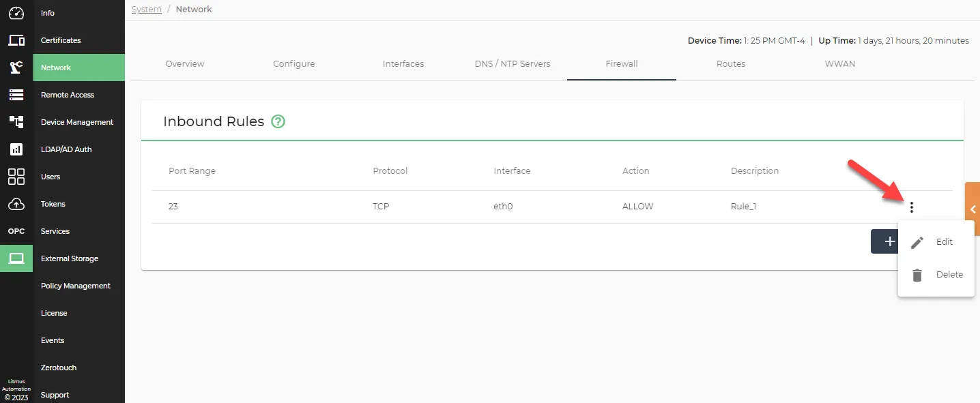Switch to the Configure tab
980x403 pixels.
(294, 64)
